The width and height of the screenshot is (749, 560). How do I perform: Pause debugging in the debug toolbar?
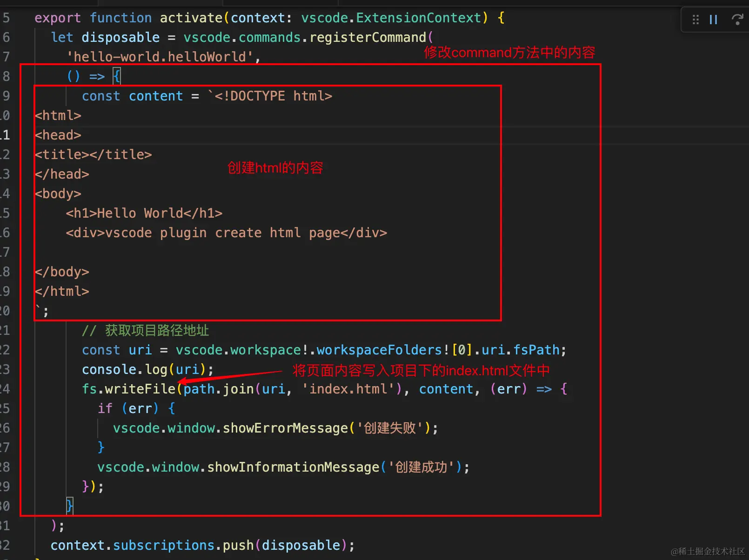coord(713,20)
